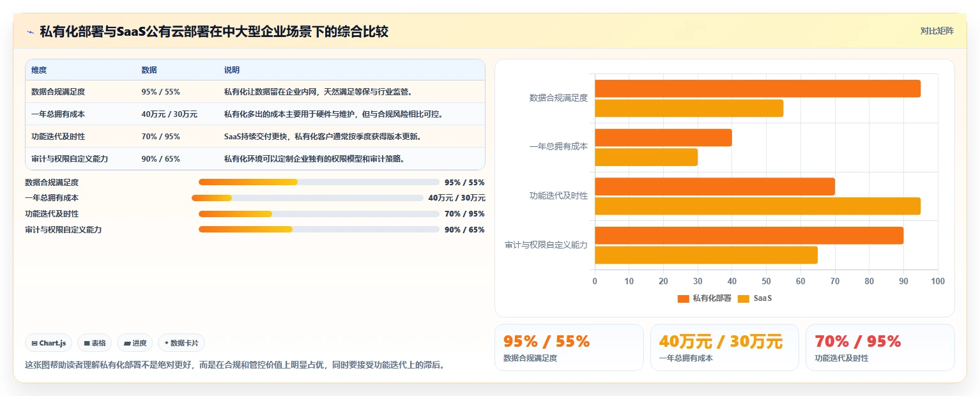Viewport: 980px width, 396px height.
Task: Click the 维度 table column header
Action: (x=39, y=70)
